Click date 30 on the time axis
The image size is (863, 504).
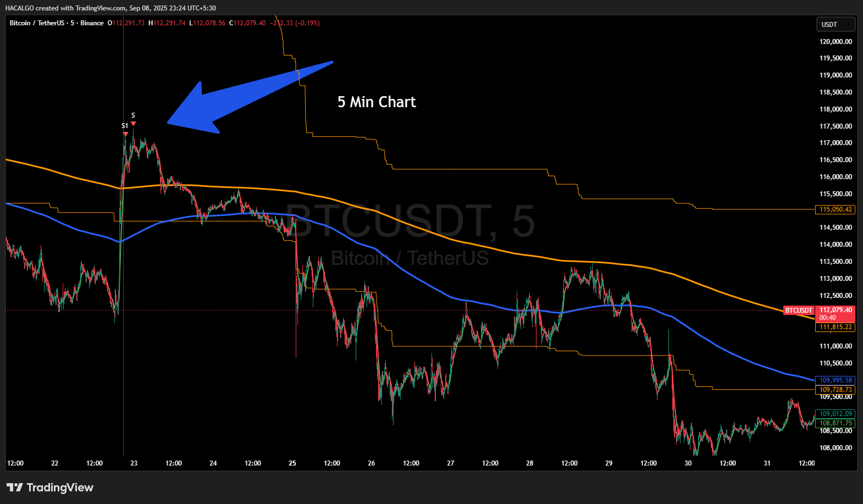point(688,463)
